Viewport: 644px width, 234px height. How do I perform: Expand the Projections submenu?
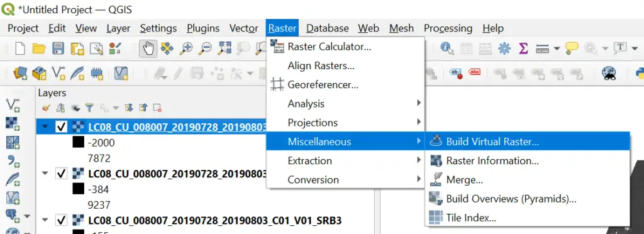pyautogui.click(x=345, y=123)
